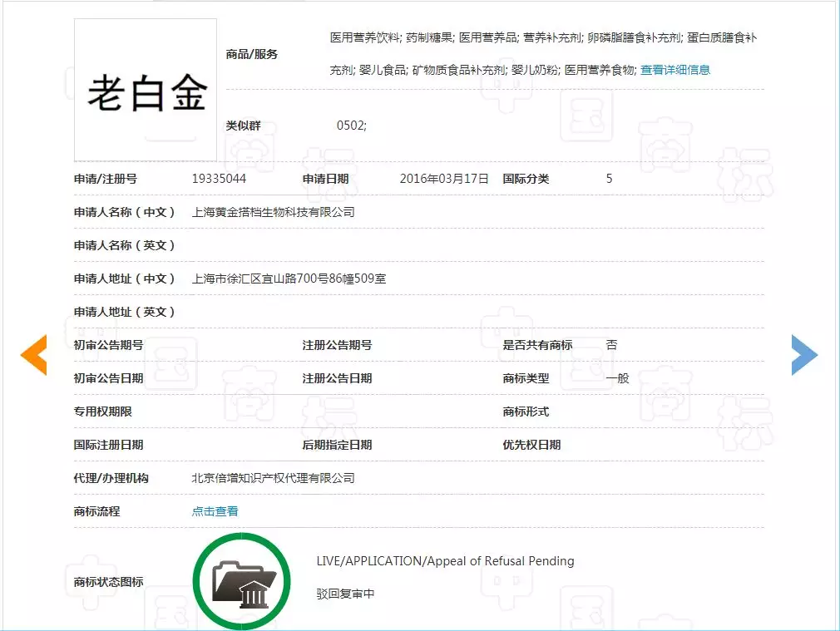Click the Appeal of Refusal Pending status text
This screenshot has width=840, height=631.
445,561
